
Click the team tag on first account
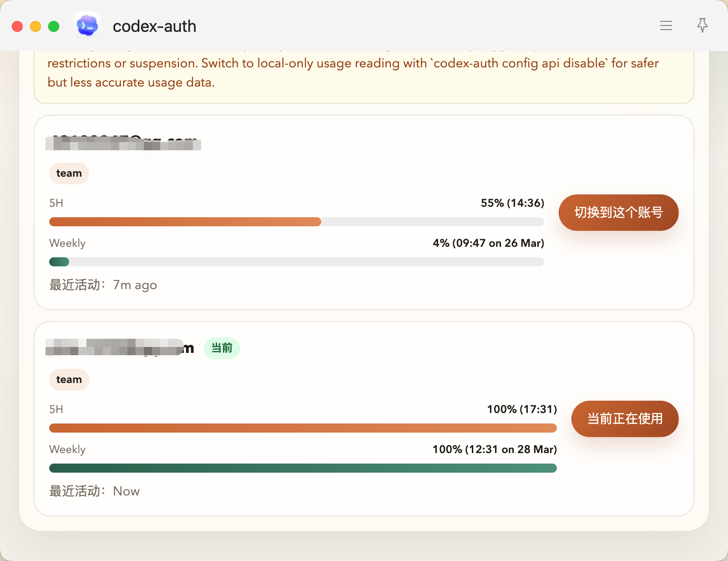(x=69, y=173)
